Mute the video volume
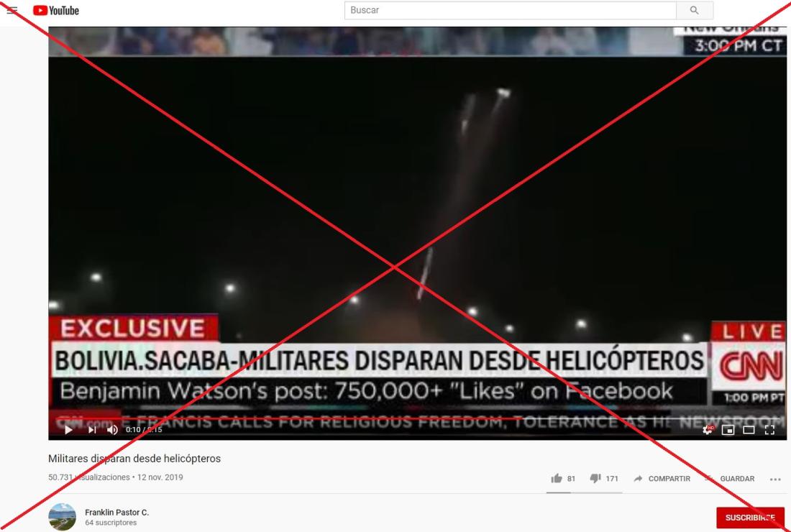This screenshot has height=532, width=791. (112, 430)
